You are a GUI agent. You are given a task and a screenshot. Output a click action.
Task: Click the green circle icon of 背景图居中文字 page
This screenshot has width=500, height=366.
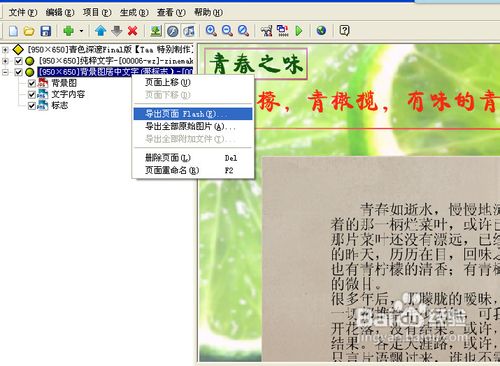30,72
